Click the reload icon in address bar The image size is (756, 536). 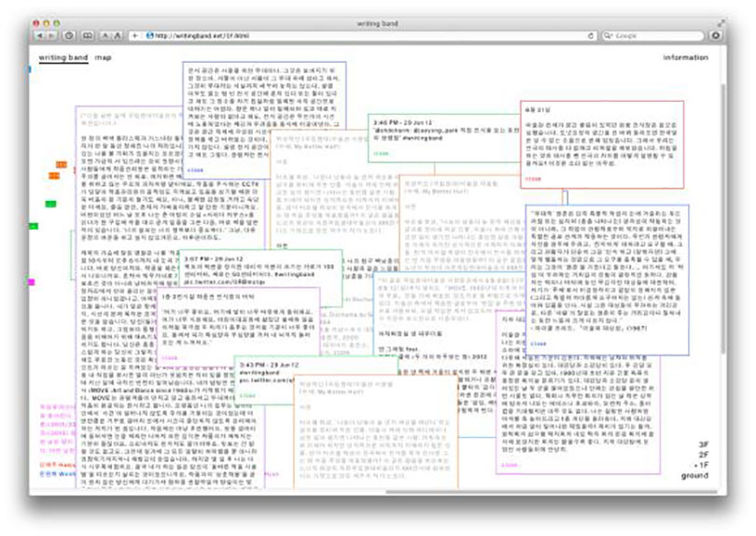(591, 35)
